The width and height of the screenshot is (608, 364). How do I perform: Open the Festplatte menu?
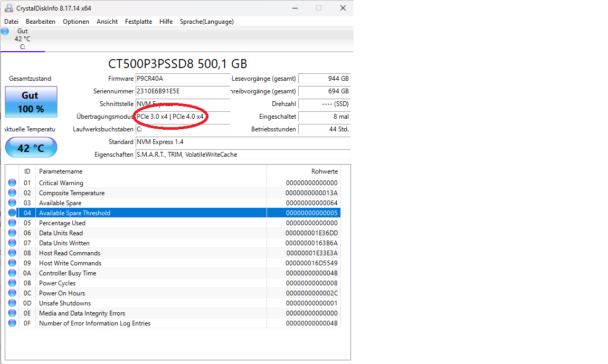[x=138, y=22]
